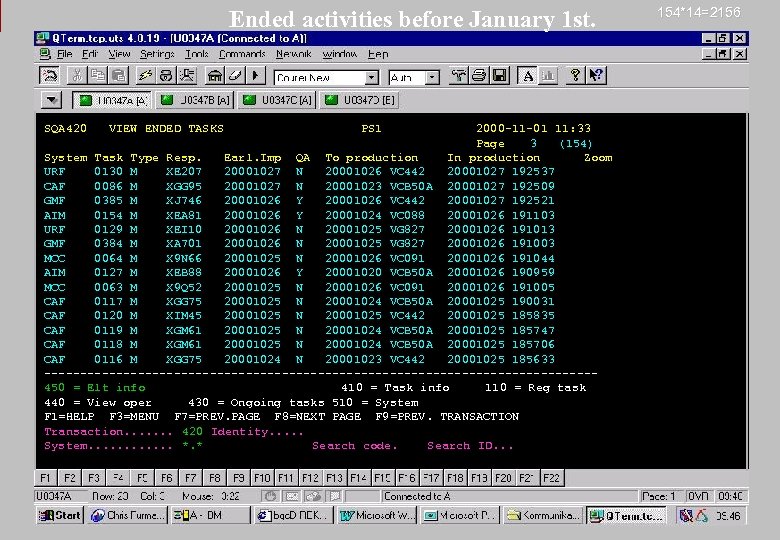This screenshot has height=540, width=780.
Task: Select task row AIM 0154
Action: [x=299, y=215]
